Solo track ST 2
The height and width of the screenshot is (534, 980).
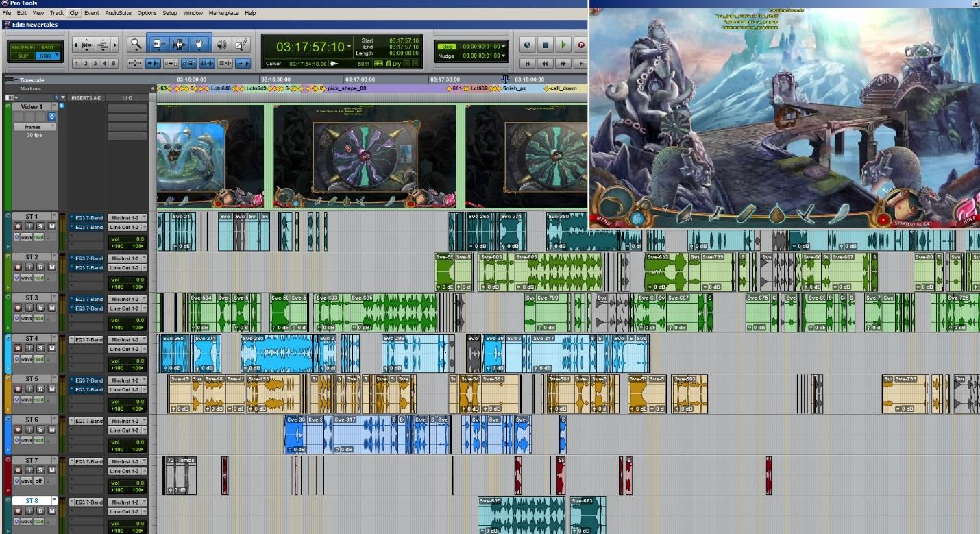[x=40, y=267]
